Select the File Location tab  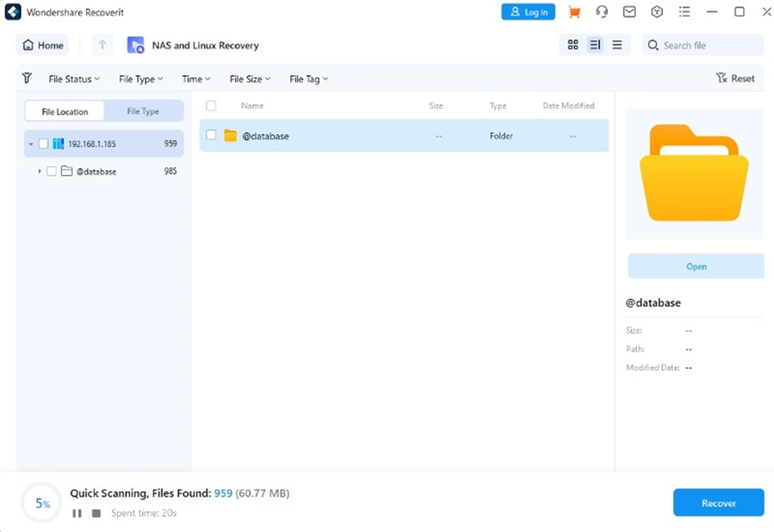coord(65,111)
